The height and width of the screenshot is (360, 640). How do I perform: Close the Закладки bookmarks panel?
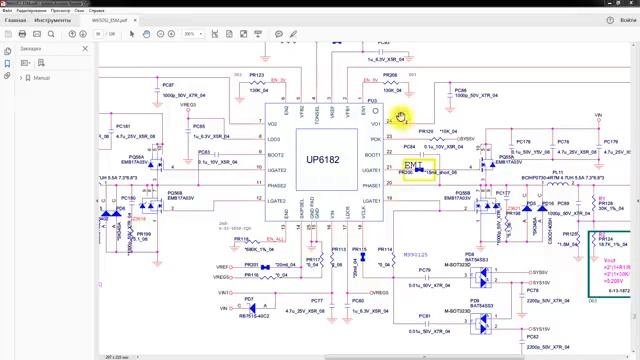click(85, 49)
